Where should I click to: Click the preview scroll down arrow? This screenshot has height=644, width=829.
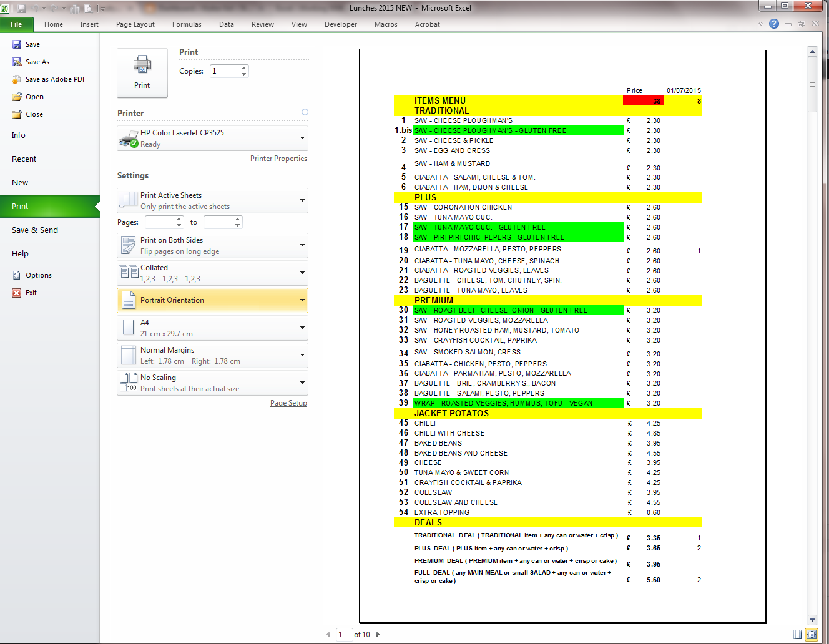(812, 620)
